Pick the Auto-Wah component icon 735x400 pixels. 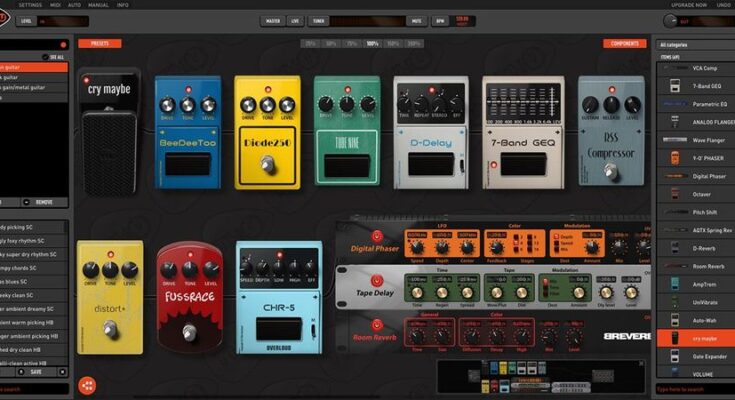click(675, 320)
